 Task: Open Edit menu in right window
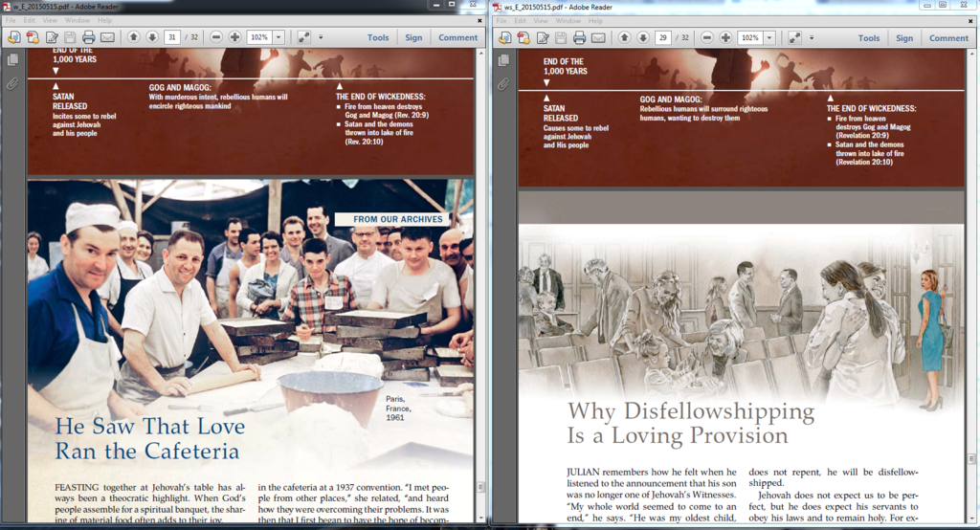click(x=520, y=21)
